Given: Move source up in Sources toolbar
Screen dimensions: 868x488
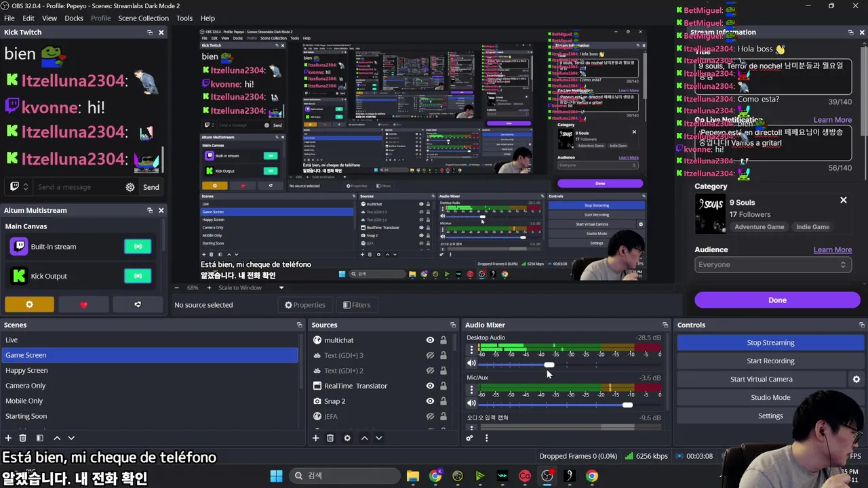Looking at the screenshot, I should click(364, 439).
